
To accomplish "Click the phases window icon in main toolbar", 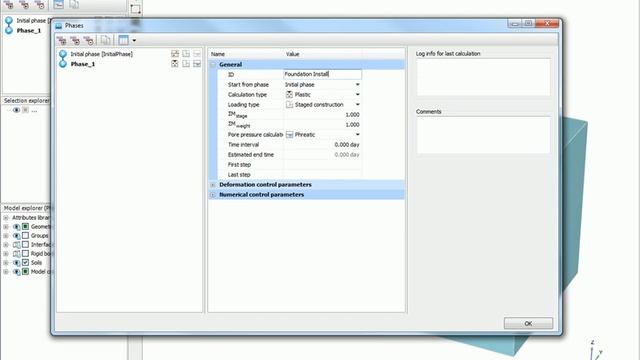I will coord(58,4).
